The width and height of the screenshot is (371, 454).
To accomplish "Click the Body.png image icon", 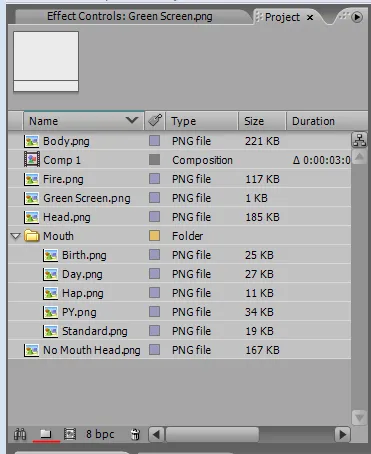I will click(x=32, y=141).
